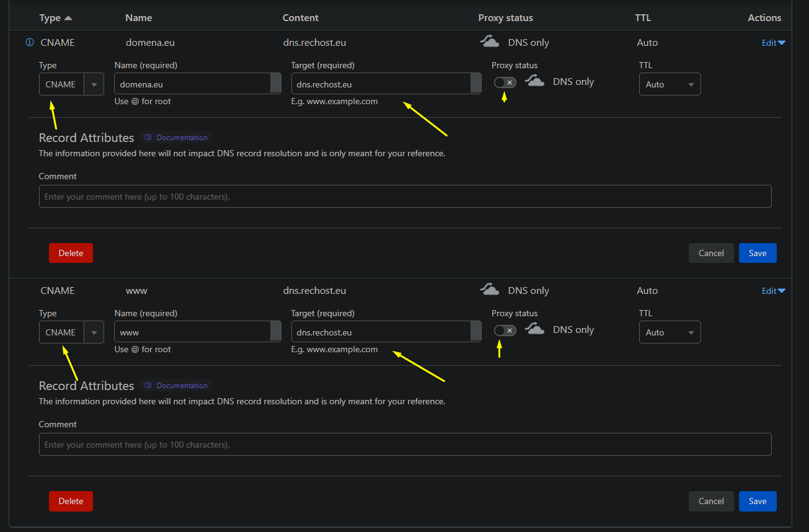Open Type dropdown for domena.eu record
The image size is (809, 532).
coord(71,84)
